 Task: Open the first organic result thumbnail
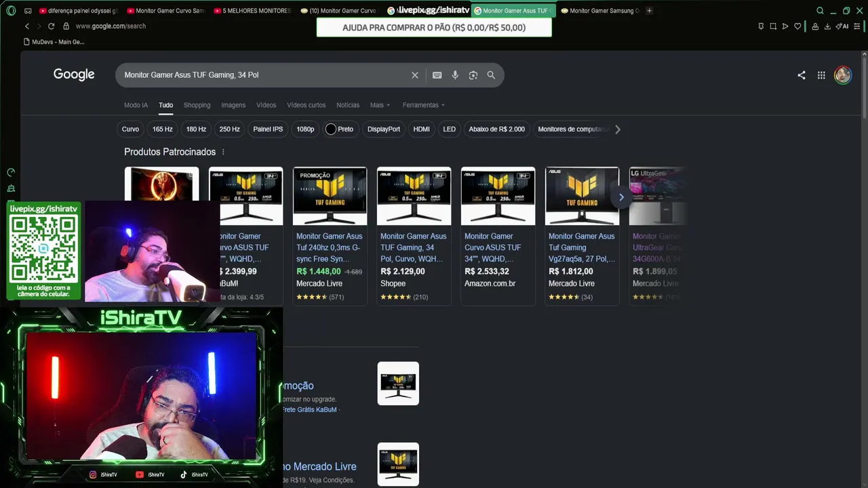(398, 384)
